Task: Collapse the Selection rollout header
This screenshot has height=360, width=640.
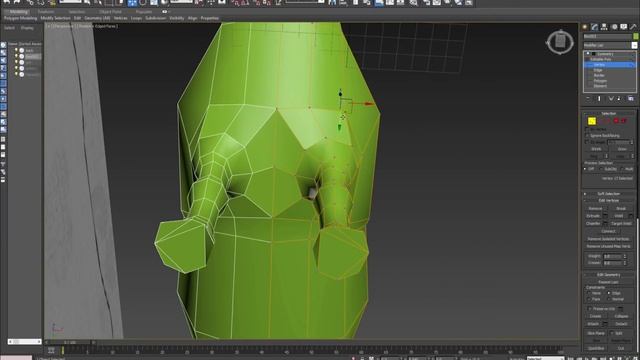Action: (609, 113)
